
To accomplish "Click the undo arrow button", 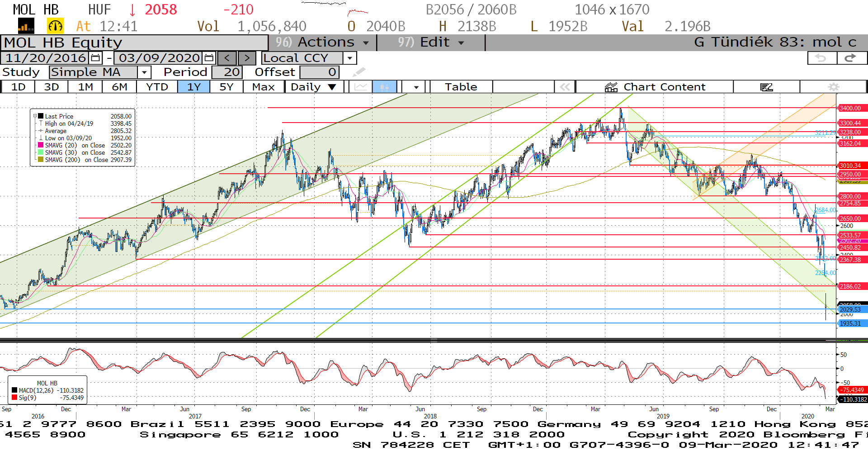I will click(x=821, y=58).
